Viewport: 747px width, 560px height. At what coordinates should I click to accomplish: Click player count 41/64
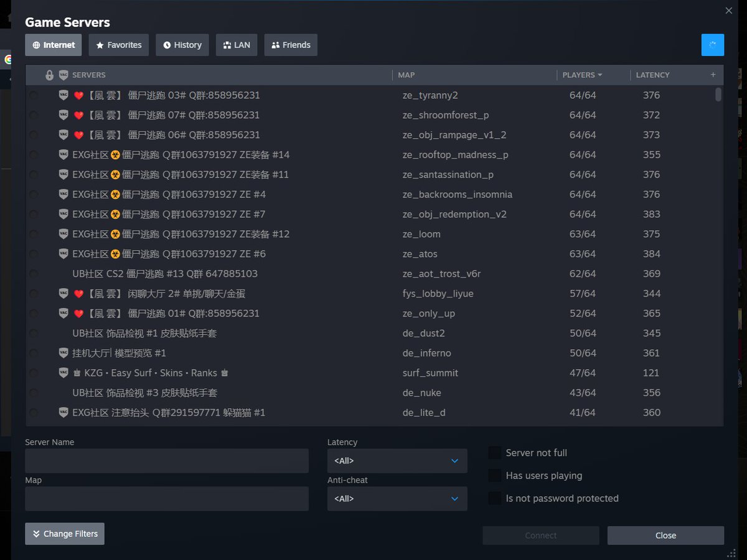(x=583, y=413)
